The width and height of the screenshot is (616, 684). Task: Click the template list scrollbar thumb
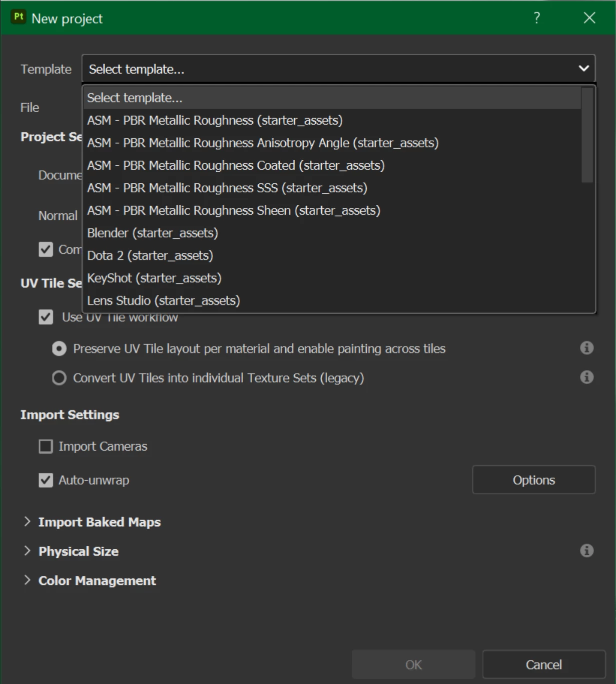tap(587, 135)
